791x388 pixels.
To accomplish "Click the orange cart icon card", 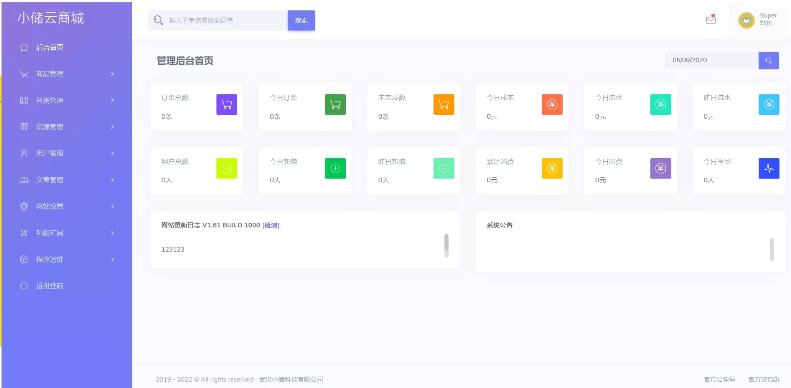I will click(443, 104).
